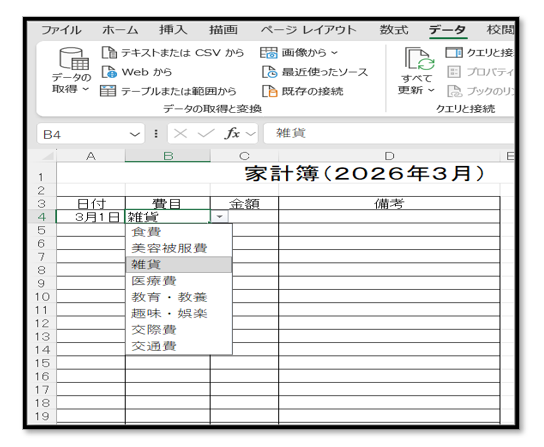Click cell with 3月1日
This screenshot has height=447, width=544.
(x=91, y=217)
